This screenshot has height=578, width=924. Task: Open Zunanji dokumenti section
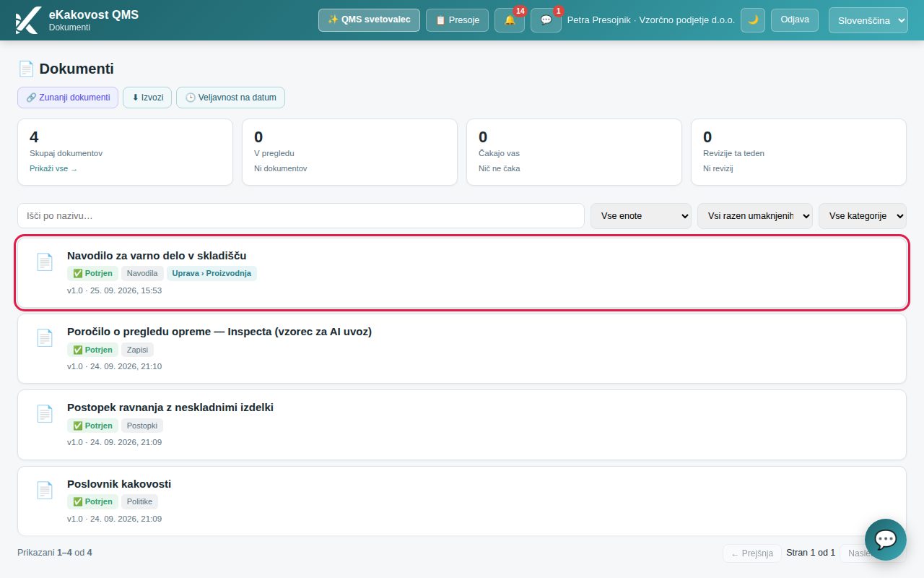tap(68, 98)
